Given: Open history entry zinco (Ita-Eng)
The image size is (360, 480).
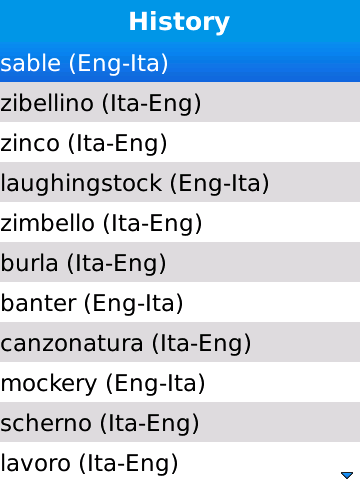Looking at the screenshot, I should tap(180, 142).
